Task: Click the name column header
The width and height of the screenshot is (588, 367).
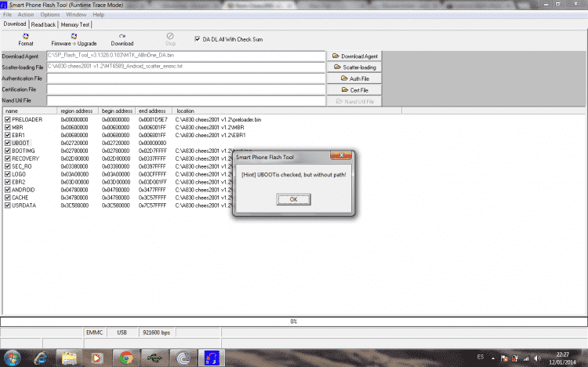Action: click(x=30, y=111)
